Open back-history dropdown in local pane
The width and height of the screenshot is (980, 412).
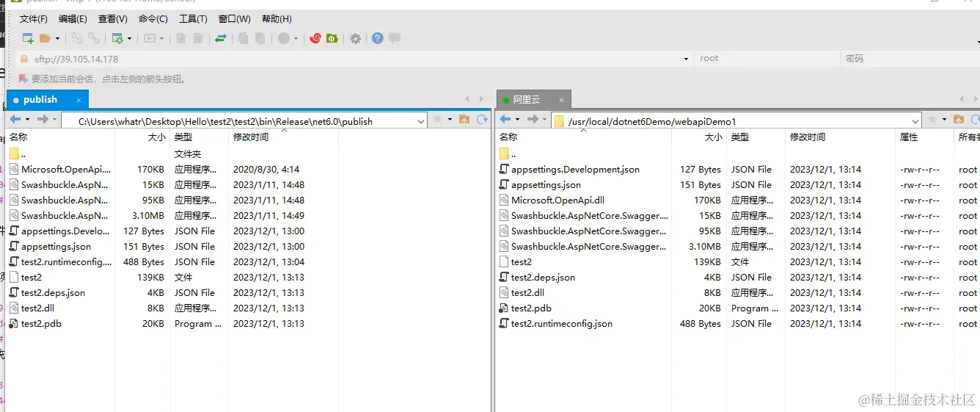pos(27,119)
